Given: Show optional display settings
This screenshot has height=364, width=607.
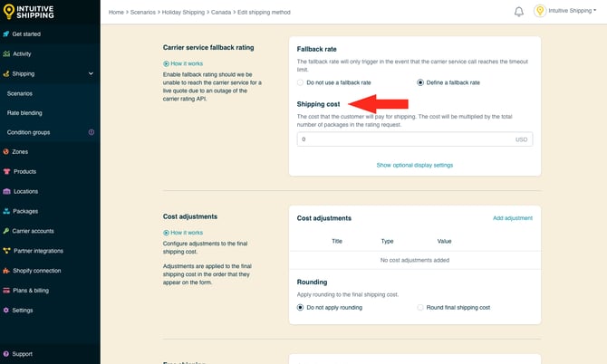Looking at the screenshot, I should coord(414,165).
